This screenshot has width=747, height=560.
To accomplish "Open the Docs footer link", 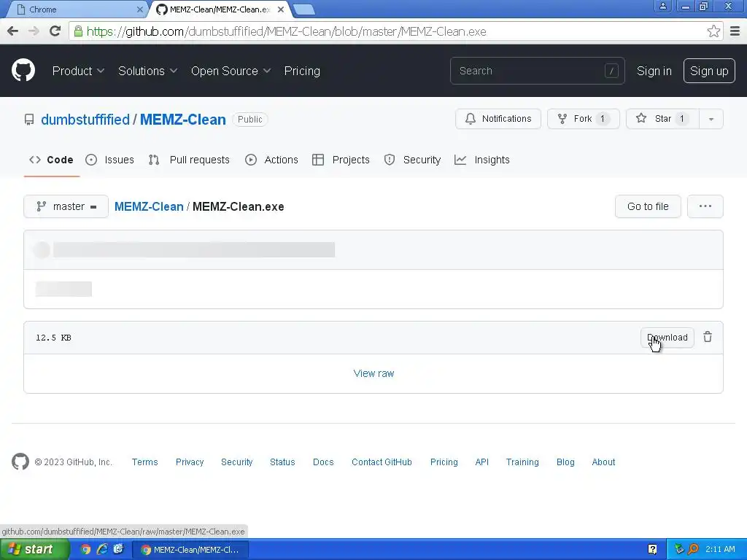I will (323, 462).
